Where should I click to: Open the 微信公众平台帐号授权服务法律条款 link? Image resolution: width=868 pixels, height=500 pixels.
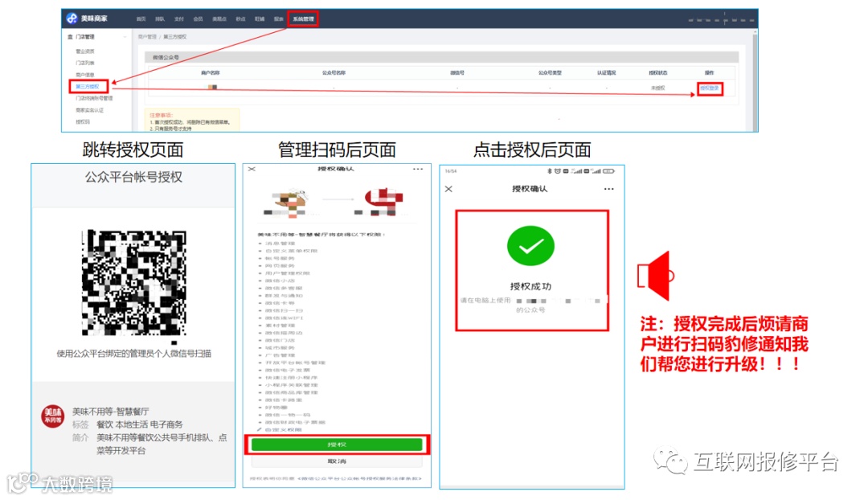pyautogui.click(x=360, y=478)
